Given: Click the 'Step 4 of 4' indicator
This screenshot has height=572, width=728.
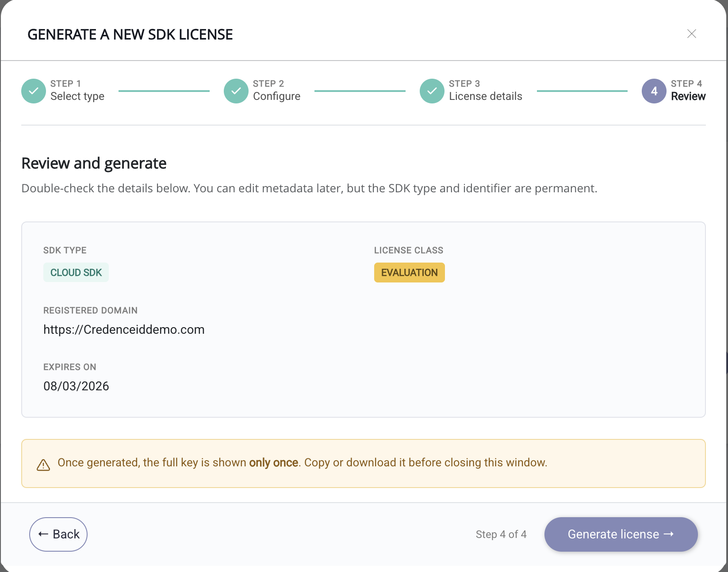Looking at the screenshot, I should (x=501, y=534).
